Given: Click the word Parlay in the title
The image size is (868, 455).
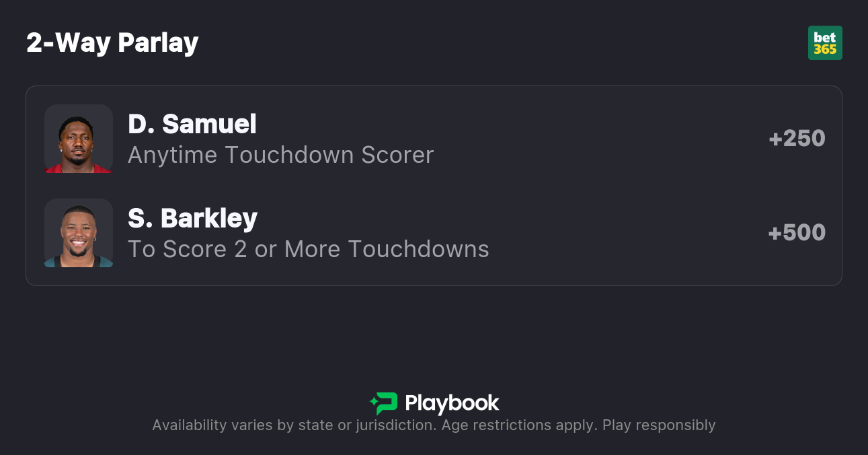Looking at the screenshot, I should click(x=158, y=42).
